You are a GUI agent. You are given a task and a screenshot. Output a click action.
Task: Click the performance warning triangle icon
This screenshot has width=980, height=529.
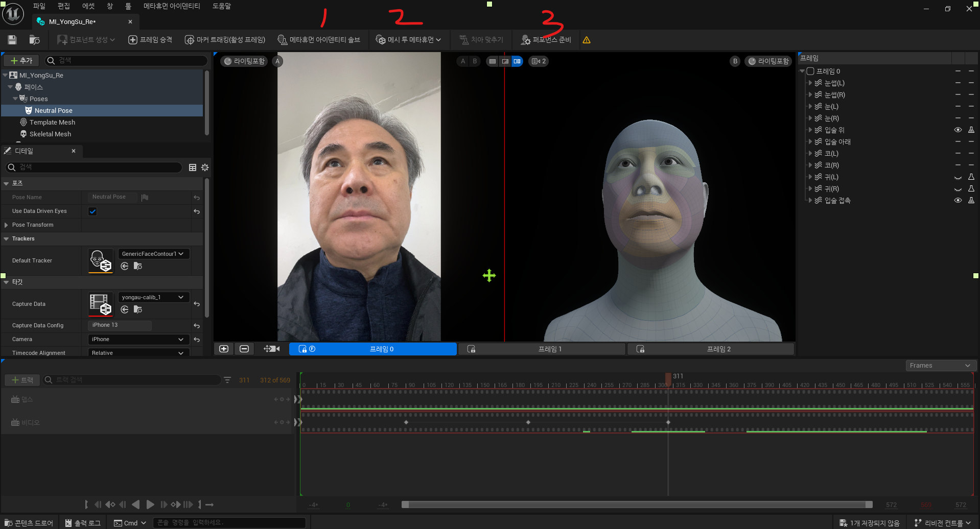pos(587,40)
